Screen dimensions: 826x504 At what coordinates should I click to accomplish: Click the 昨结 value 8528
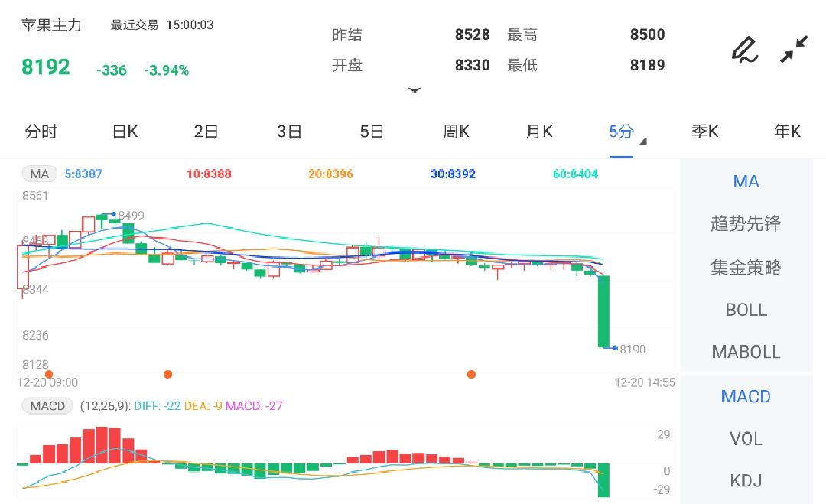pyautogui.click(x=473, y=34)
